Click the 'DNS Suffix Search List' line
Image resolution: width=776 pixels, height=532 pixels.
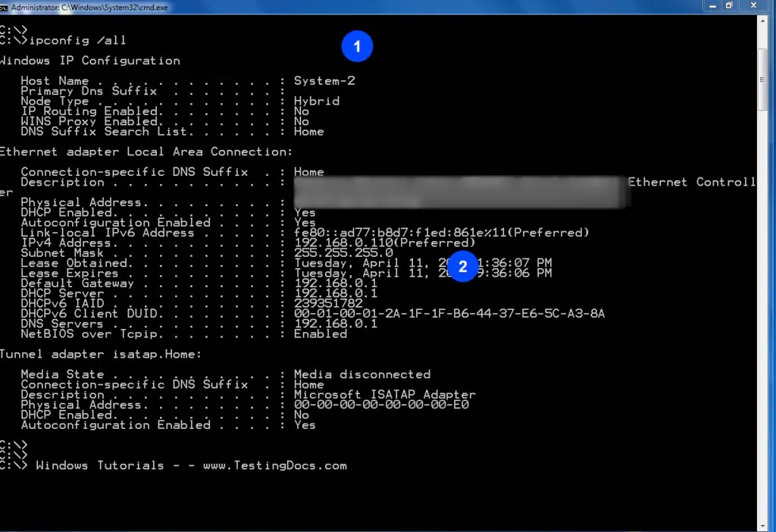coord(172,132)
